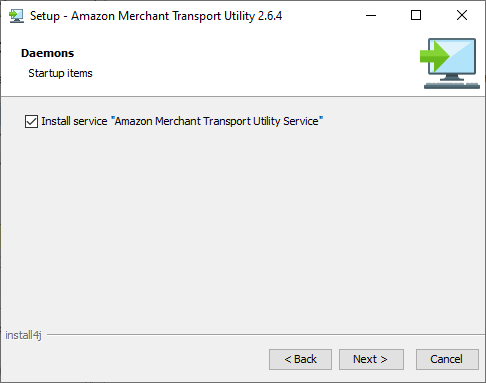Click the title bar text Setup - Amazon Merchant Transport Utility
The height and width of the screenshot is (383, 486).
(142, 16)
